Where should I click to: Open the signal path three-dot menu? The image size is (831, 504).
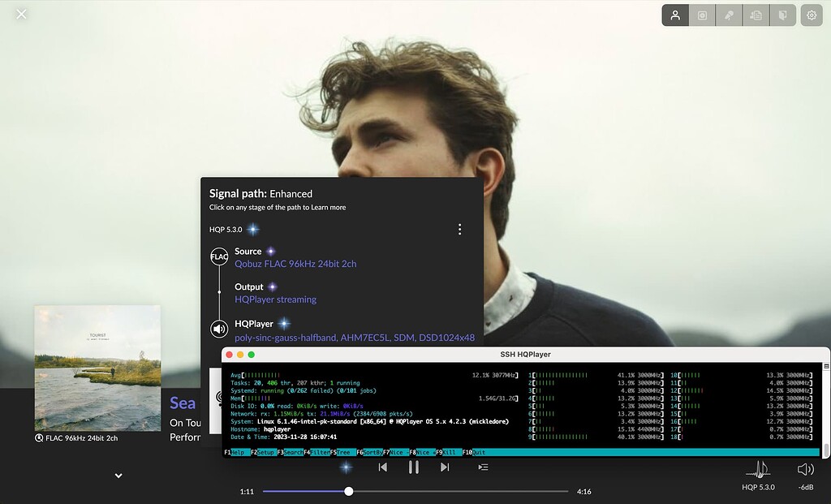(459, 230)
